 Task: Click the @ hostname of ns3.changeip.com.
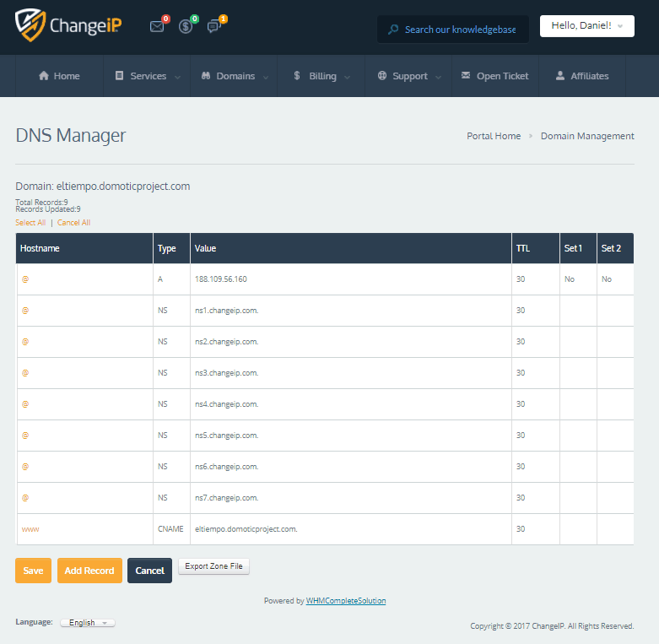pyautogui.click(x=25, y=373)
